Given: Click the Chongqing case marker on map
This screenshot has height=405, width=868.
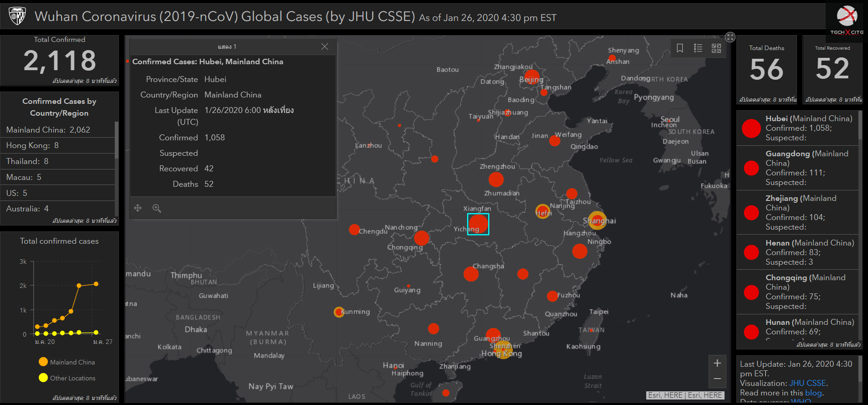Looking at the screenshot, I should tap(421, 238).
